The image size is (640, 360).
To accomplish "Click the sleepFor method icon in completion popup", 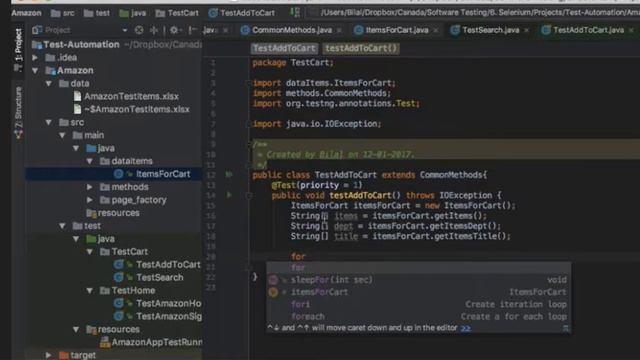I will pos(273,280).
